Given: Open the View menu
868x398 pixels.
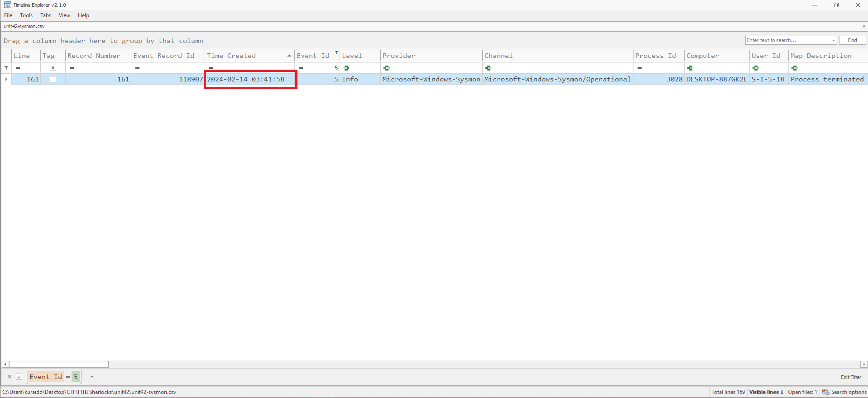Looking at the screenshot, I should coord(64,15).
